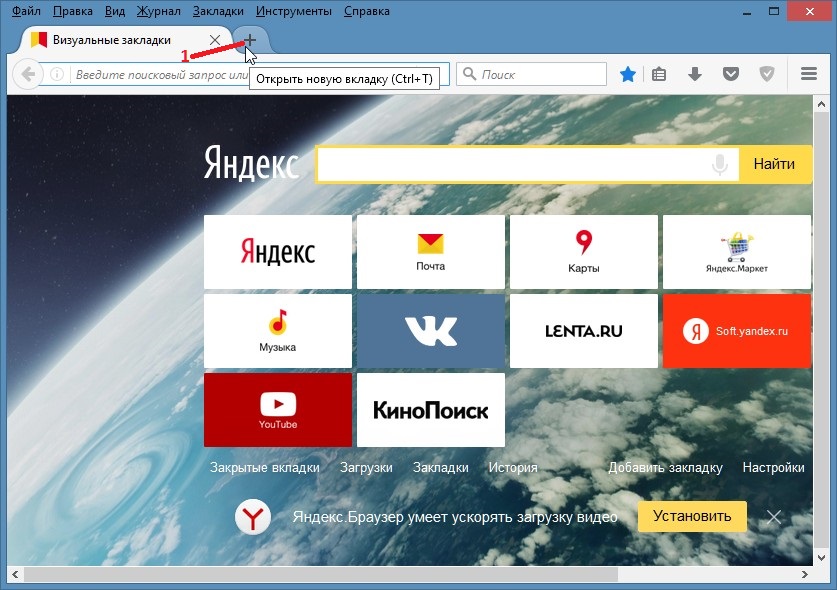The width and height of the screenshot is (837, 590).
Task: Open the Файл menu
Action: tap(26, 11)
